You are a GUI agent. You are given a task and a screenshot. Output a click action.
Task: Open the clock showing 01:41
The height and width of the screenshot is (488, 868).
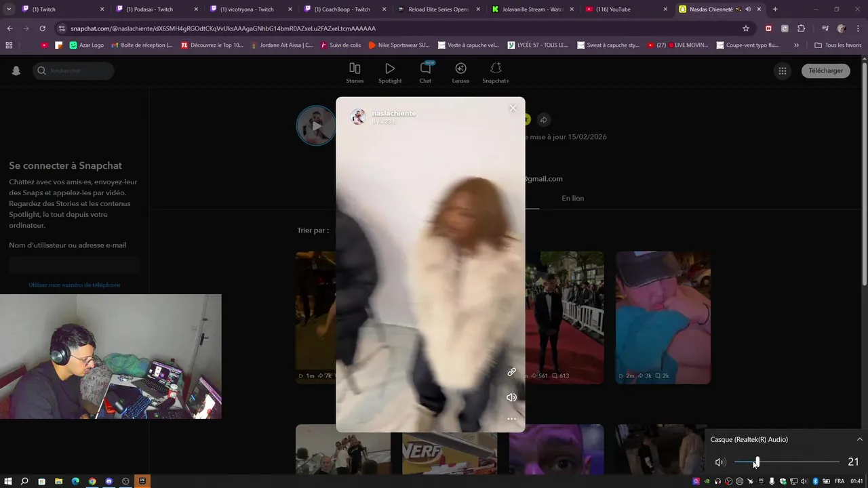(x=856, y=481)
